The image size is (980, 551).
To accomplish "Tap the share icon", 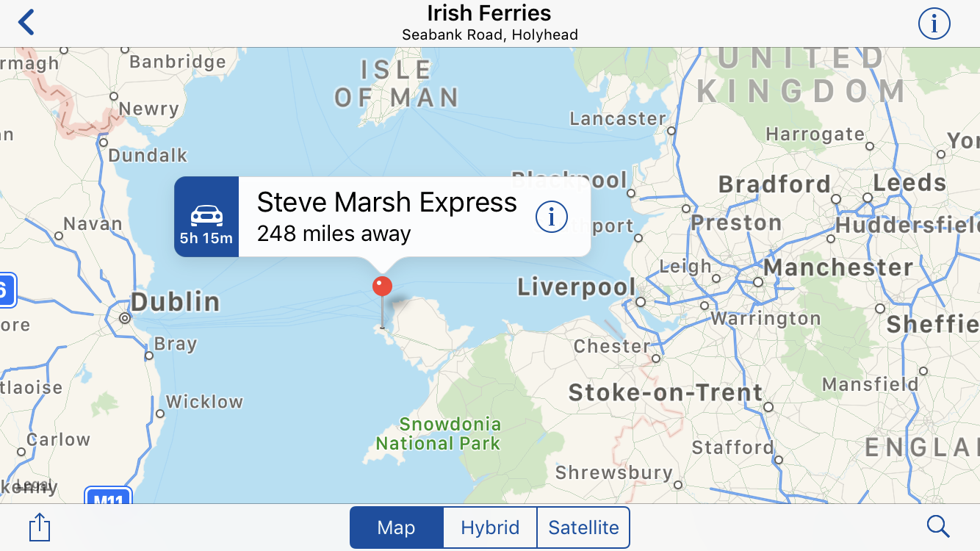I will 40,527.
